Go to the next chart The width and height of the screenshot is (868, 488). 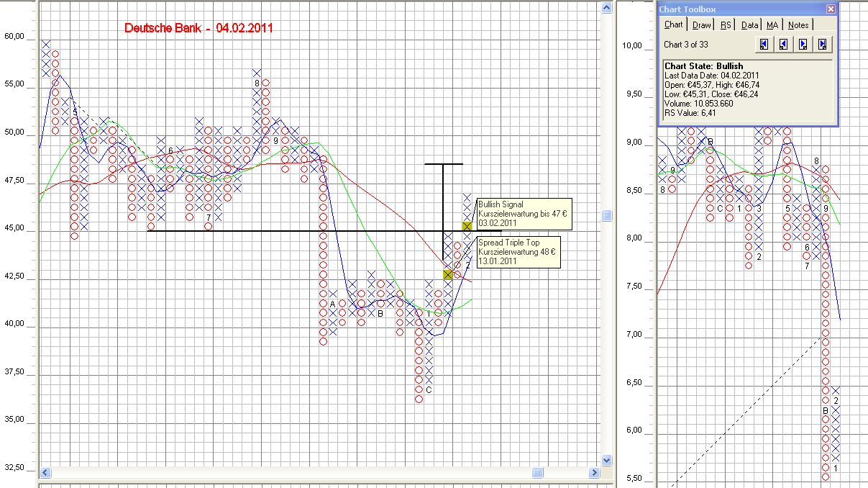[803, 45]
